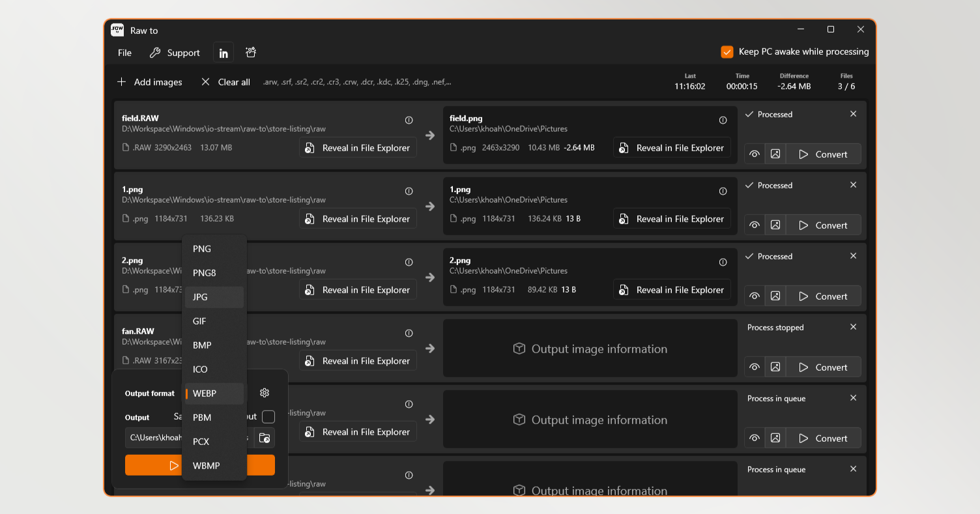Click the sparkle box icon beside LinkedIn
Viewport: 980px width, 514px height.
pos(250,53)
